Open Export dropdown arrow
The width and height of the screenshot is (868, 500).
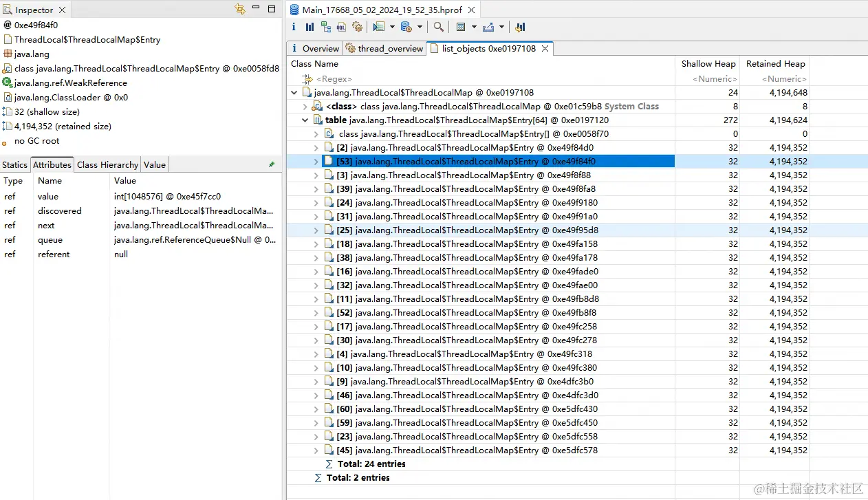[x=501, y=27]
